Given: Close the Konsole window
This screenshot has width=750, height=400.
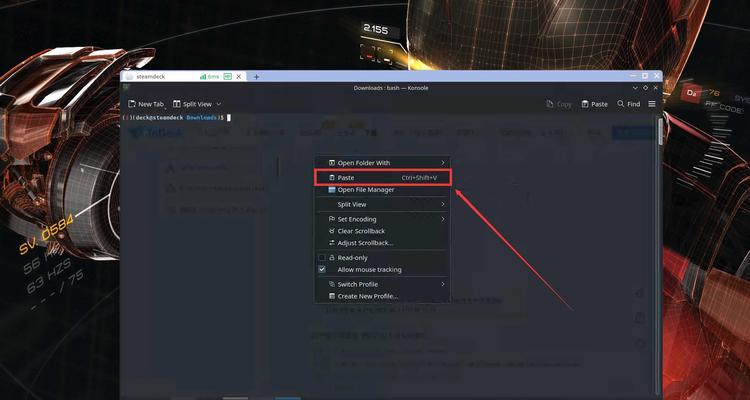Looking at the screenshot, I should (656, 88).
